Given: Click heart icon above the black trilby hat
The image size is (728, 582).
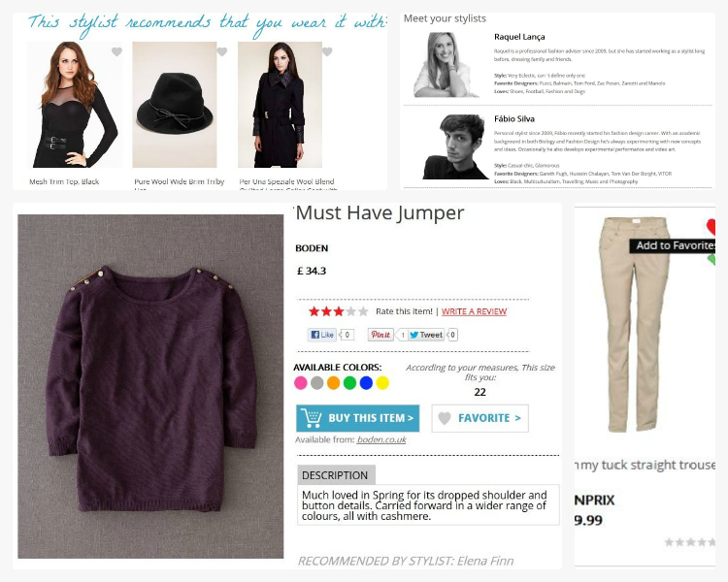Looking at the screenshot, I should (x=222, y=51).
